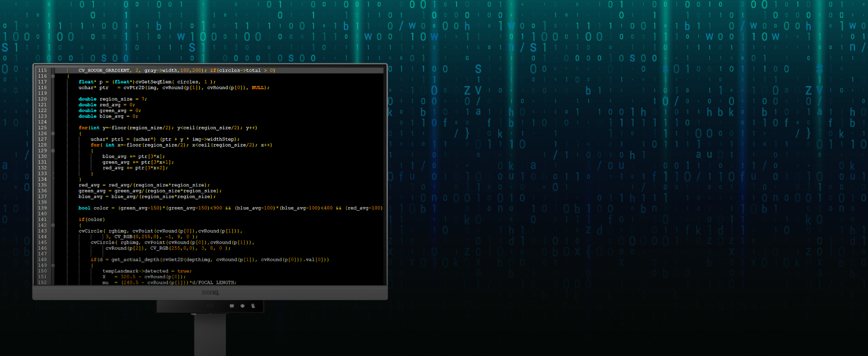The width and height of the screenshot is (868, 356).
Task: Click the round globe icon below the screen
Action: 242,306
